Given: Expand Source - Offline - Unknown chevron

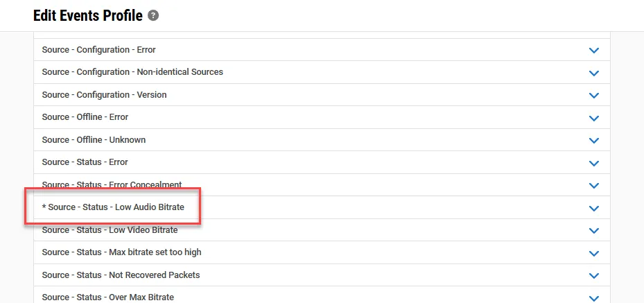Looking at the screenshot, I should [594, 141].
